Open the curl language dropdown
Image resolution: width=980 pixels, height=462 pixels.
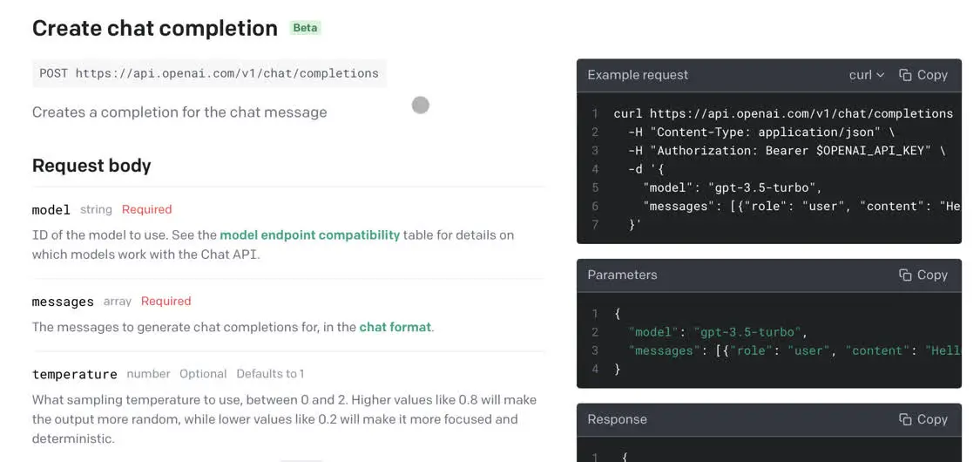pyautogui.click(x=866, y=75)
